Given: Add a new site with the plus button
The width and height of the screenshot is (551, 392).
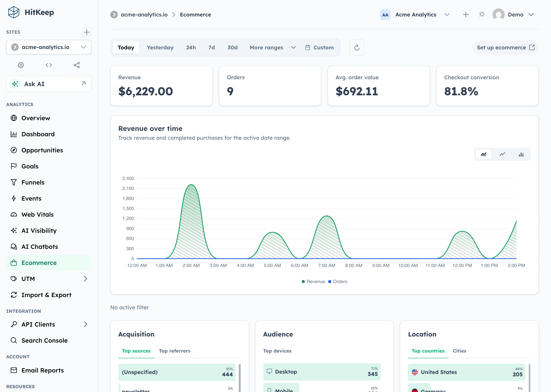Looking at the screenshot, I should (87, 32).
